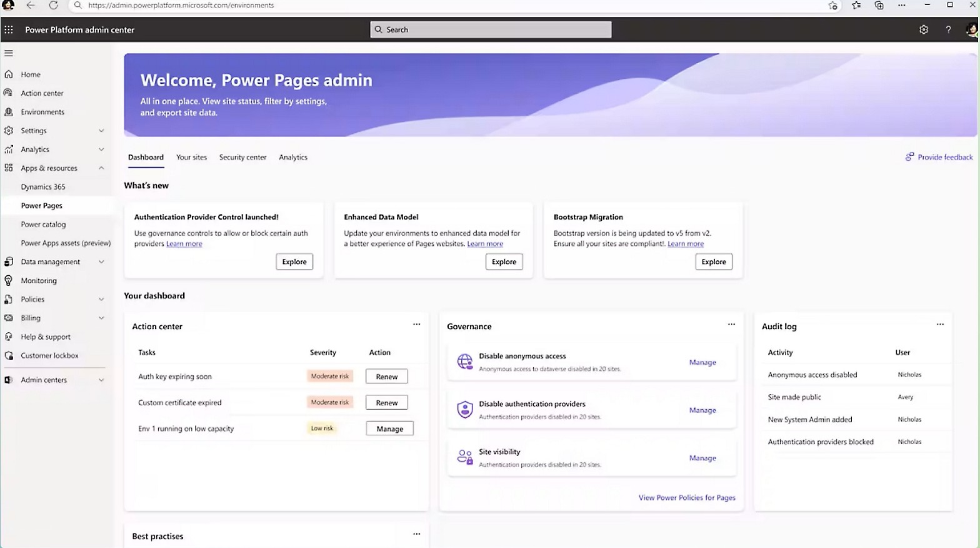Manage Disable anonymous access setting
Image resolution: width=980 pixels, height=548 pixels.
pos(702,362)
